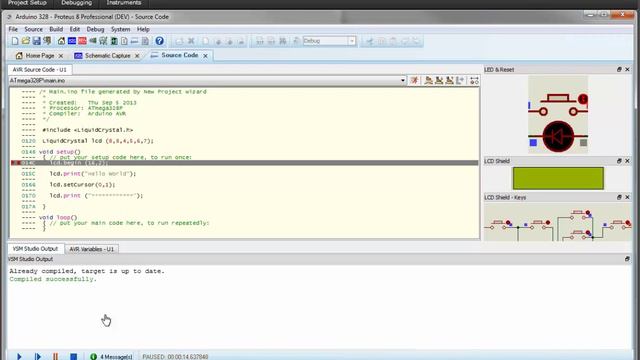Close the Schematic Capture tab
Image resolution: width=640 pixels, height=360 pixels.
click(x=137, y=56)
